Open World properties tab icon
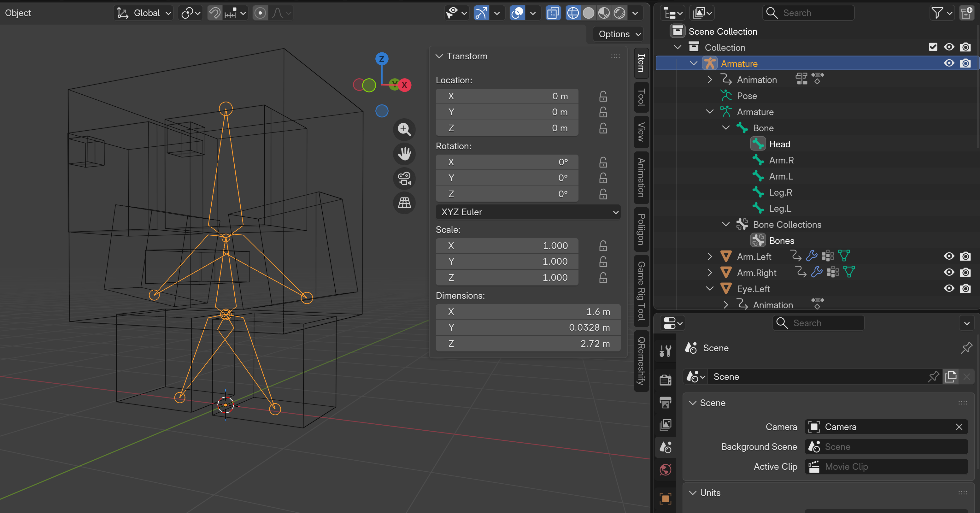This screenshot has height=513, width=980. [x=665, y=469]
